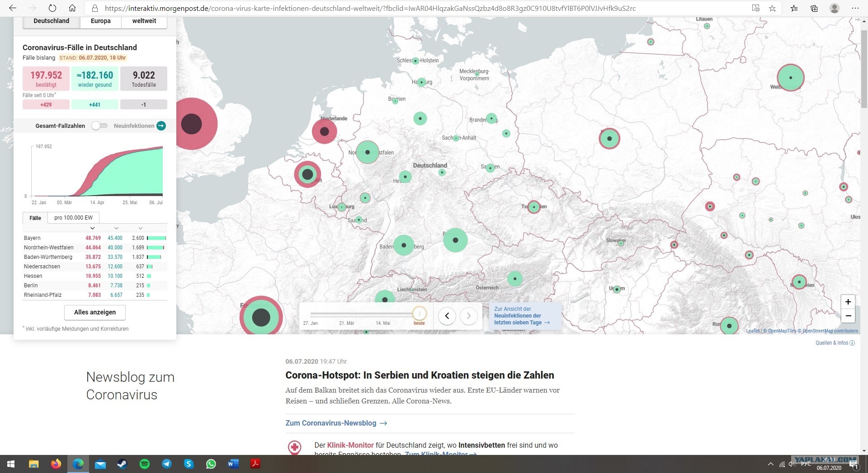Open the Zum Corona-Newsblog link
This screenshot has width=868, height=473.
(x=336, y=423)
